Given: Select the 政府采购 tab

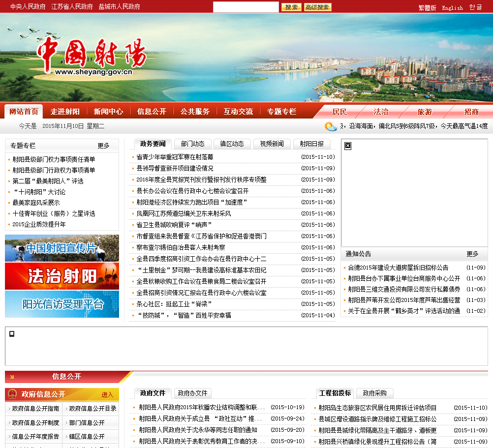Looking at the screenshot, I should [x=374, y=393].
